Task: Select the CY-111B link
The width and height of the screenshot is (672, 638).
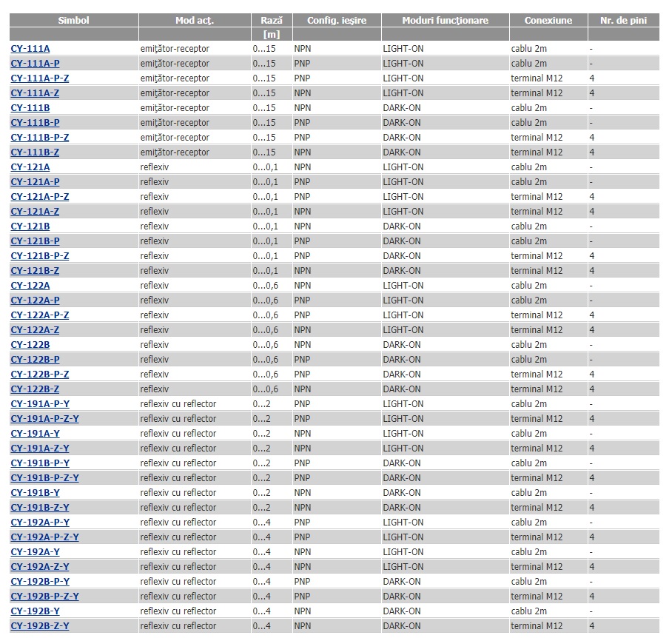Action: [x=30, y=108]
